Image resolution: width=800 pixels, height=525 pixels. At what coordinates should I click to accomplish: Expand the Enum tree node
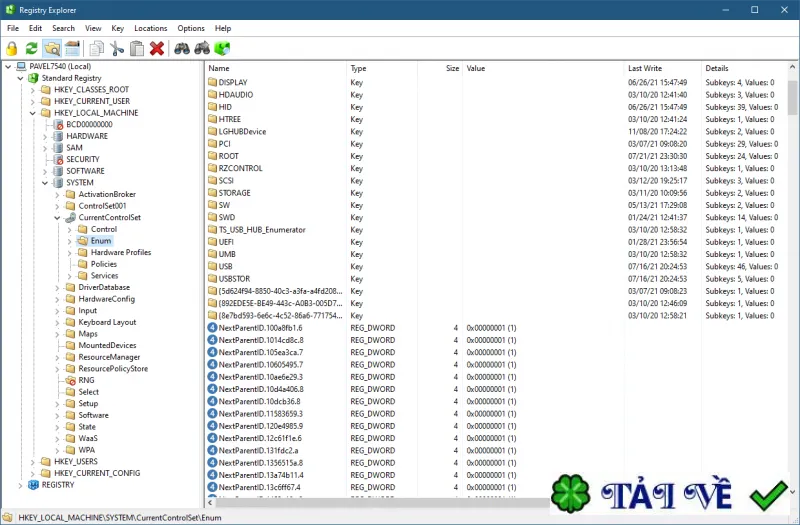pyautogui.click(x=69, y=241)
